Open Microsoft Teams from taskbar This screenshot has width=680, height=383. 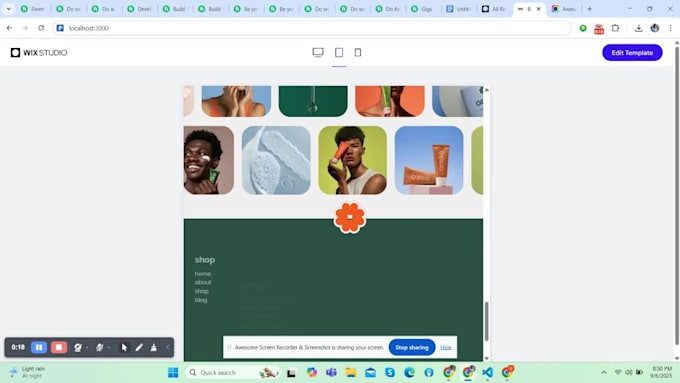pos(331,373)
